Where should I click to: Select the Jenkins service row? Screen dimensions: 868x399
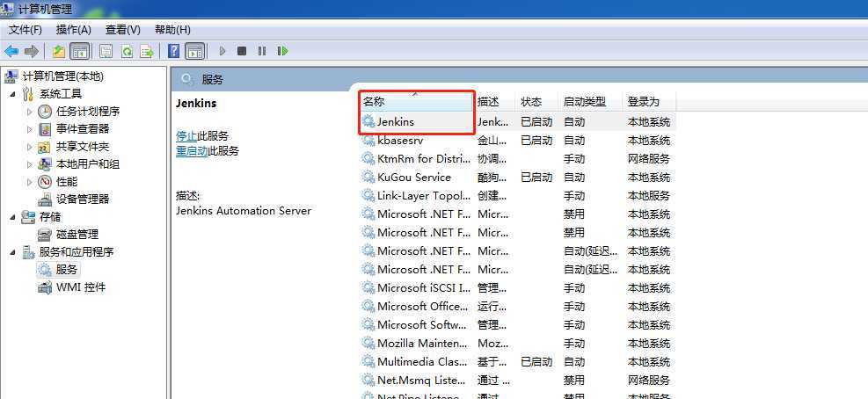(x=517, y=122)
